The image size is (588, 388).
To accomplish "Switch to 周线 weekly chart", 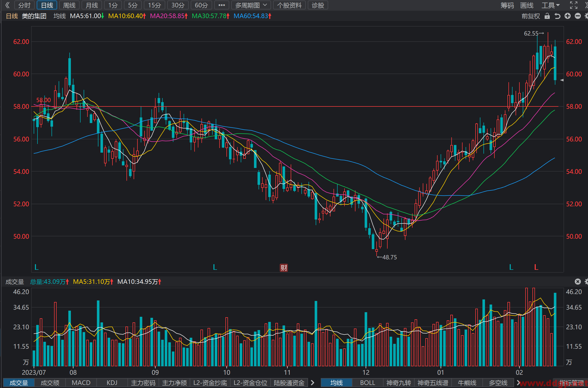I will (69, 5).
